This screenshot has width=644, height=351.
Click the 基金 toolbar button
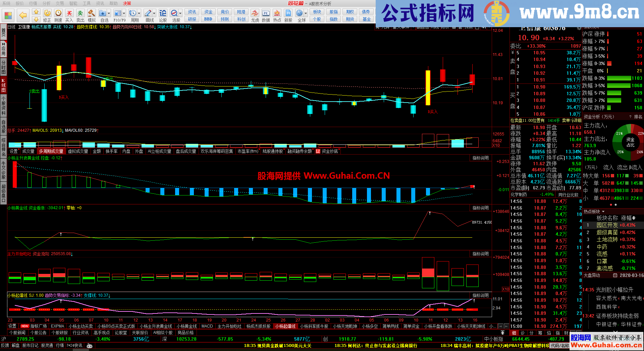[367, 19]
